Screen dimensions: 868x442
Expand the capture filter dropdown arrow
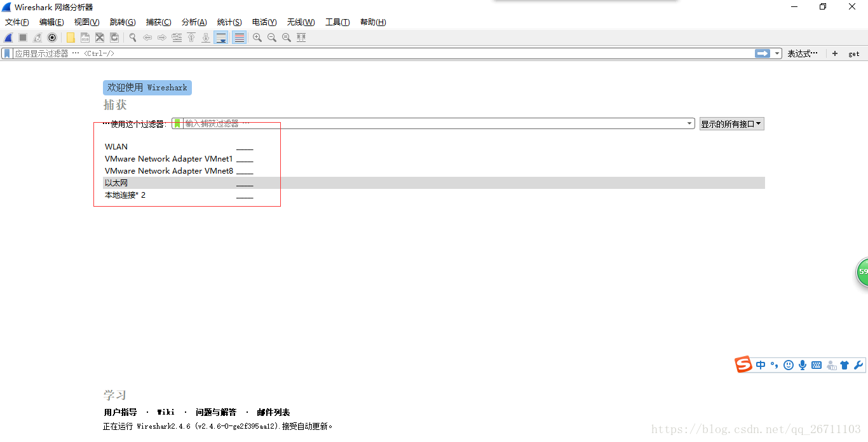pos(690,123)
